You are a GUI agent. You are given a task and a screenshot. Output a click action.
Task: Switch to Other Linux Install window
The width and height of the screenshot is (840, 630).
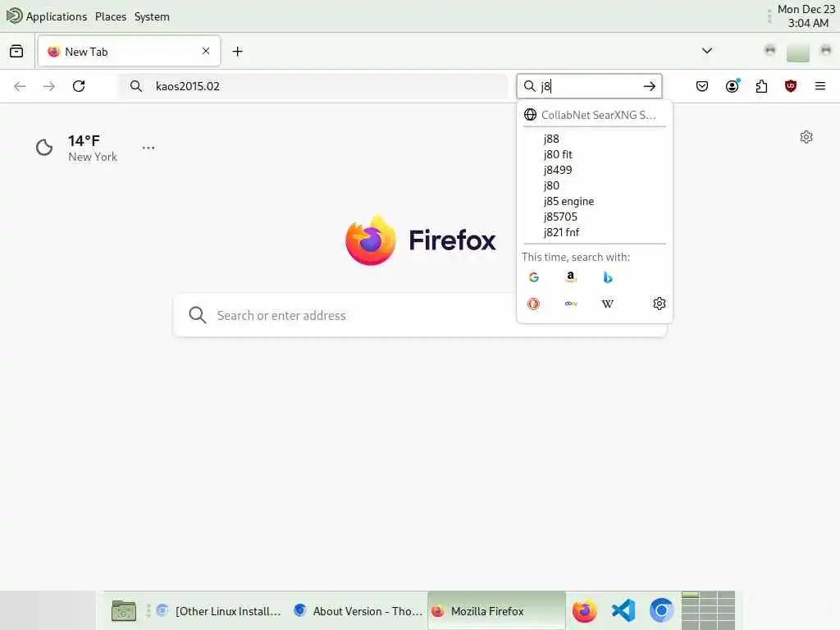point(219,610)
